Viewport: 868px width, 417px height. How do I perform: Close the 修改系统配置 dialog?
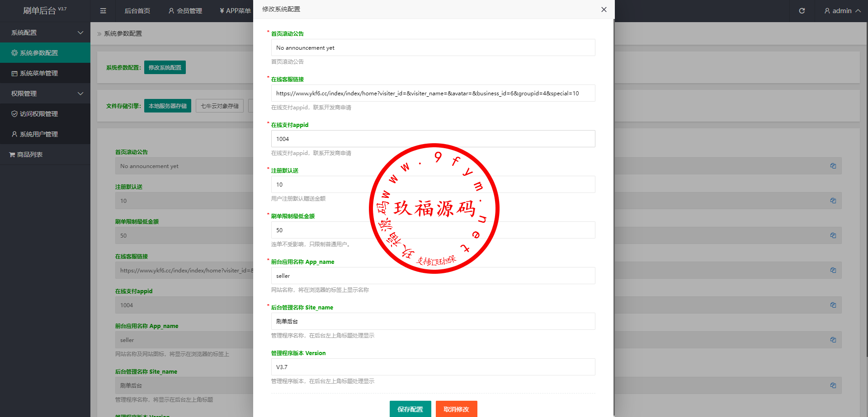604,9
